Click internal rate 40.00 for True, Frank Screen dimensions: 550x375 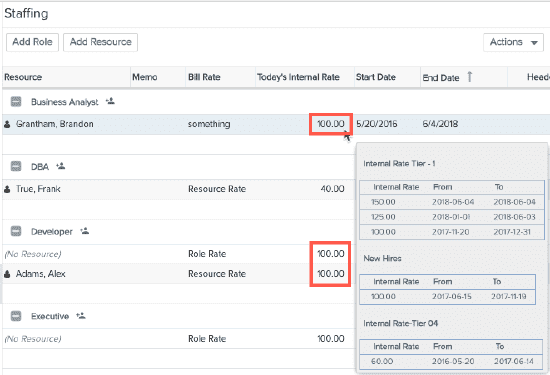click(332, 189)
